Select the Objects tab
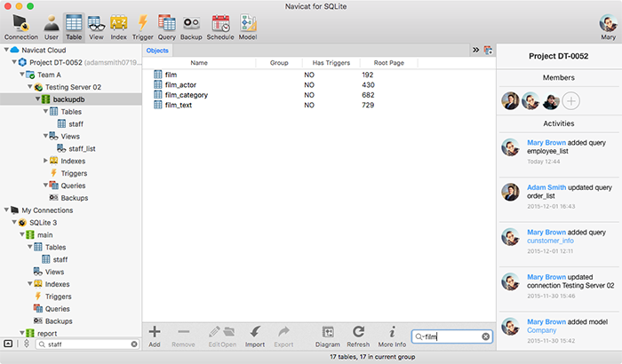 click(x=157, y=51)
